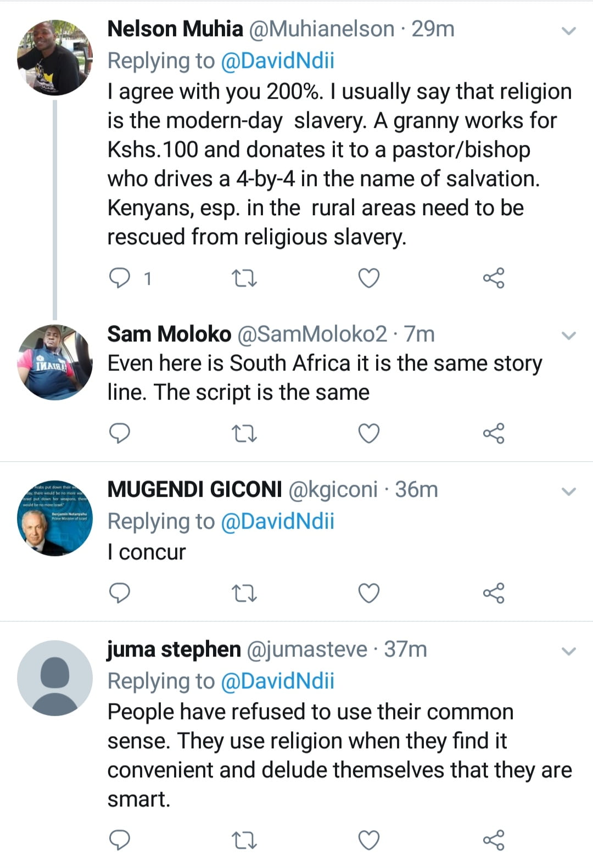View Sam Moloko's profile picture
The height and width of the screenshot is (868, 593).
pos(54,362)
